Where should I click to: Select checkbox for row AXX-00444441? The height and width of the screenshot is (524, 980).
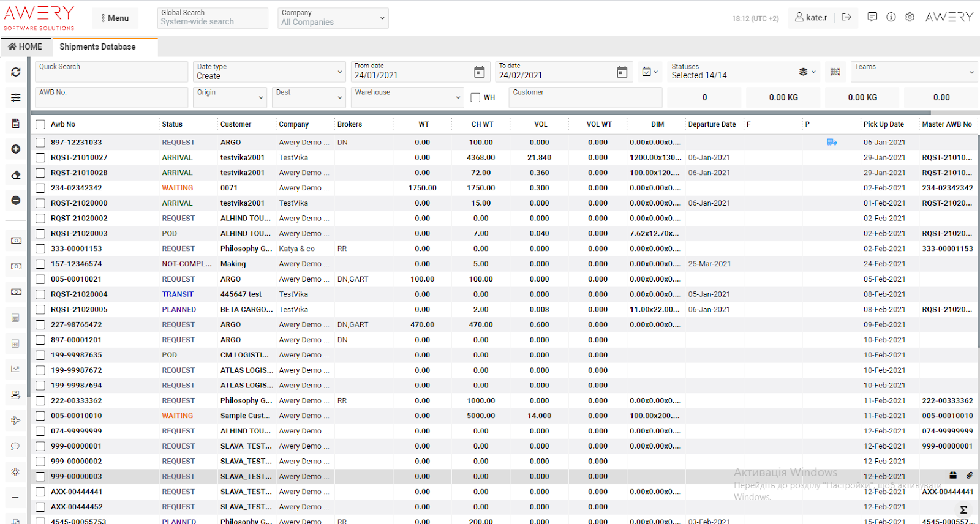click(x=40, y=492)
